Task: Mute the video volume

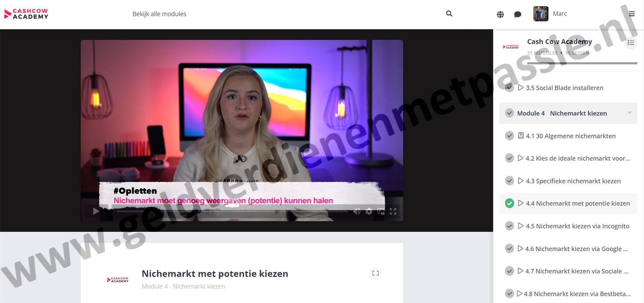Action: pos(357,212)
